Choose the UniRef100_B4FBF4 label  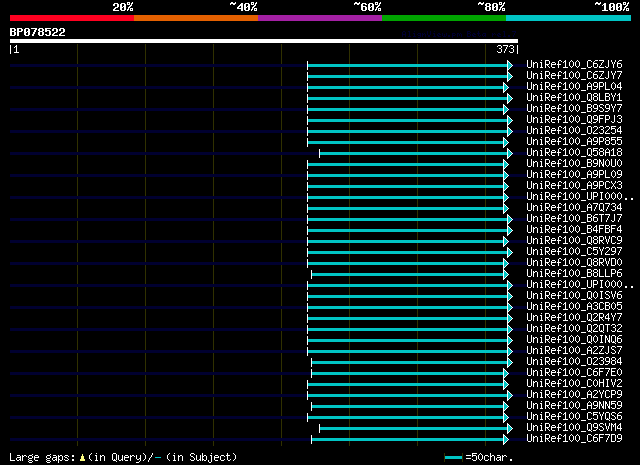pyautogui.click(x=574, y=230)
